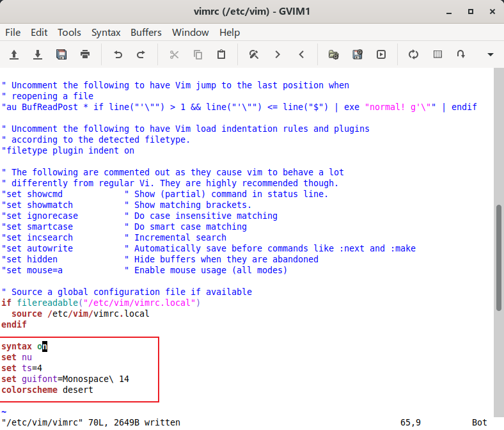Click the Run script icon

coord(381,54)
